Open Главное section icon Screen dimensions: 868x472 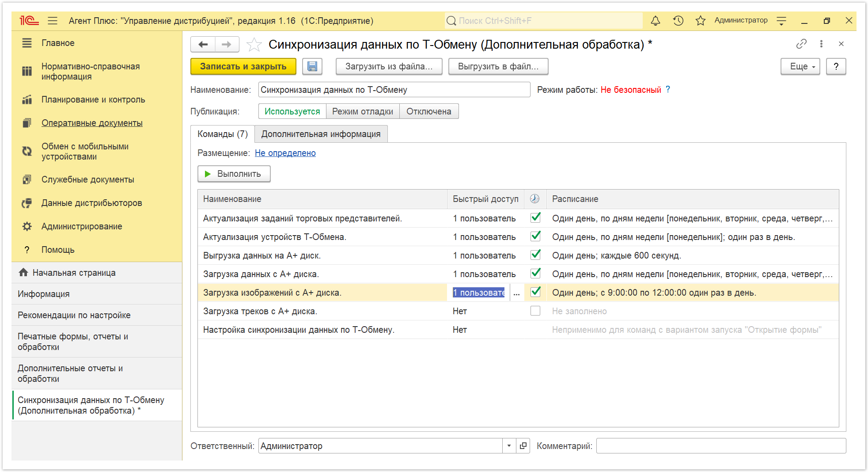[x=27, y=43]
